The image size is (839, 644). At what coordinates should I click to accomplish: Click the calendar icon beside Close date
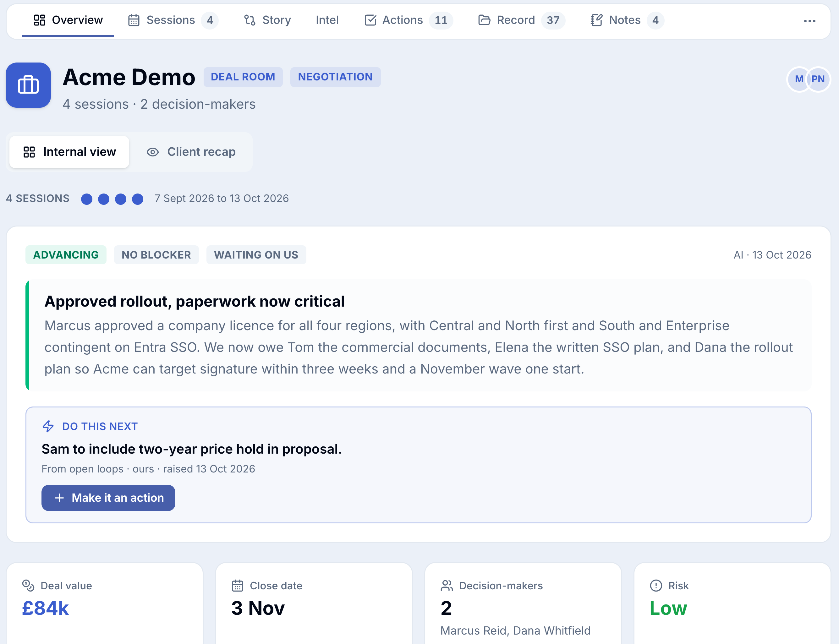point(238,585)
